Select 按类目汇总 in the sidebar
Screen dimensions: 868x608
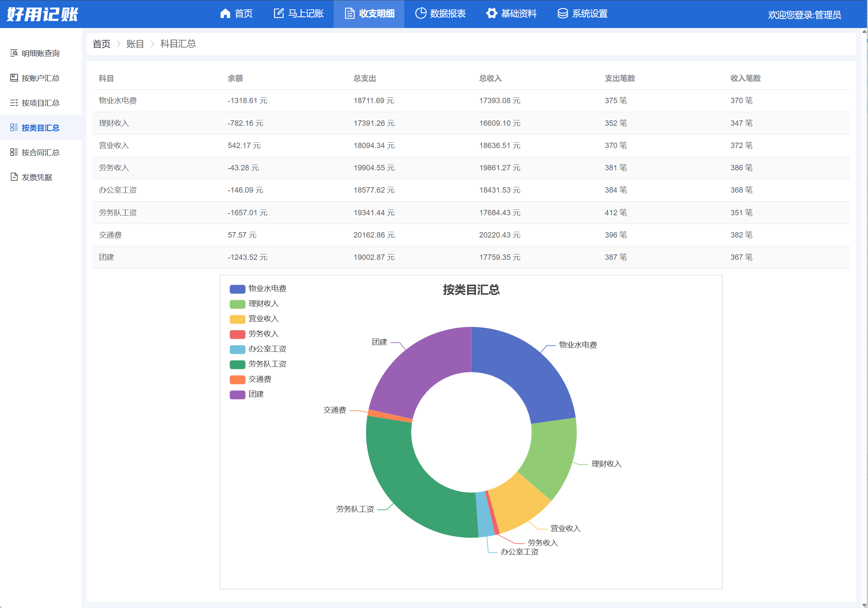[41, 128]
